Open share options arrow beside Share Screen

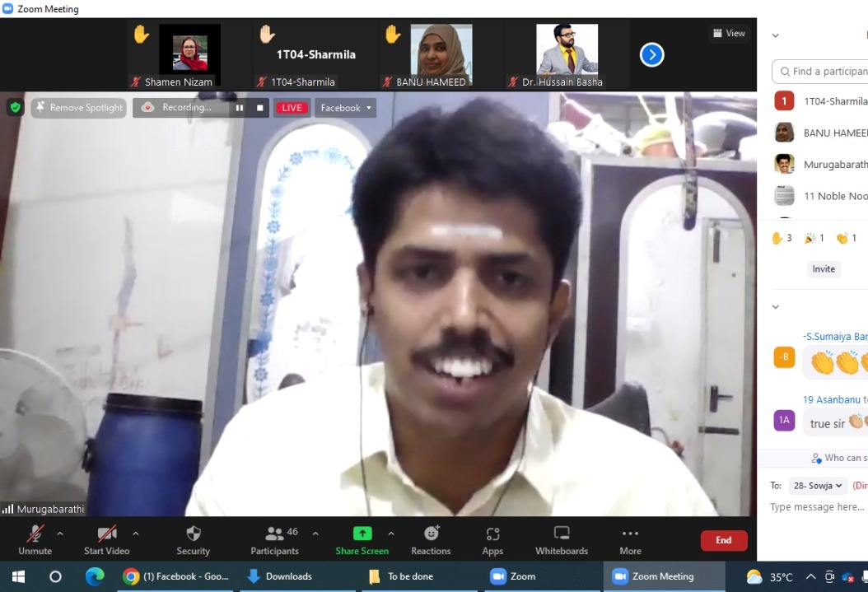pos(391,534)
